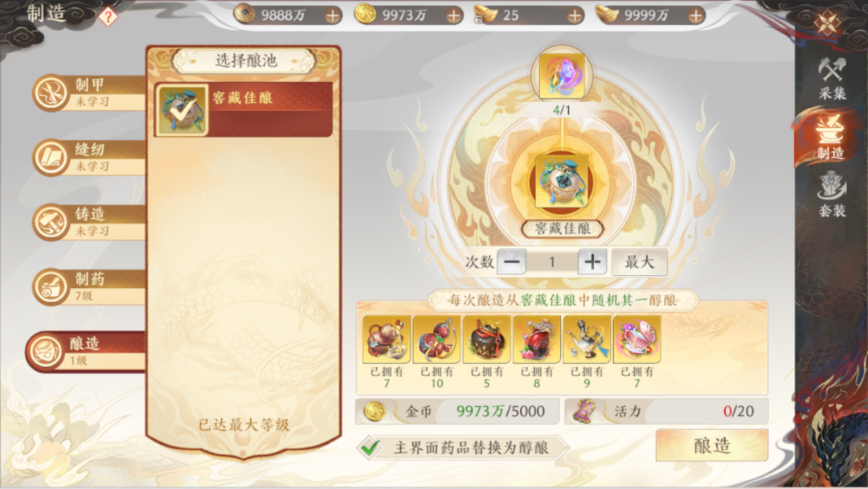The image size is (868, 489).
Task: Switch to the 制药 level 7 tab
Action: tap(88, 286)
